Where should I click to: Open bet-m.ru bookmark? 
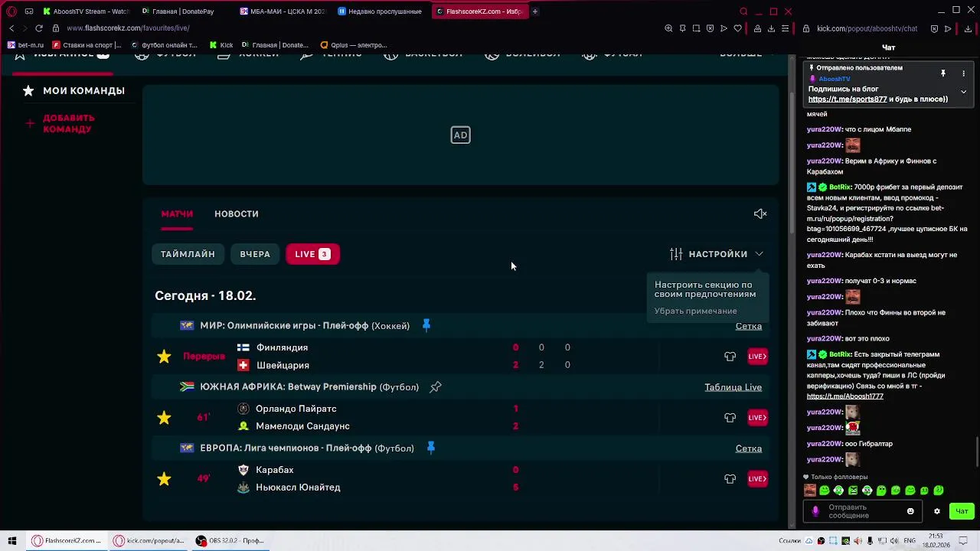pyautogui.click(x=26, y=45)
